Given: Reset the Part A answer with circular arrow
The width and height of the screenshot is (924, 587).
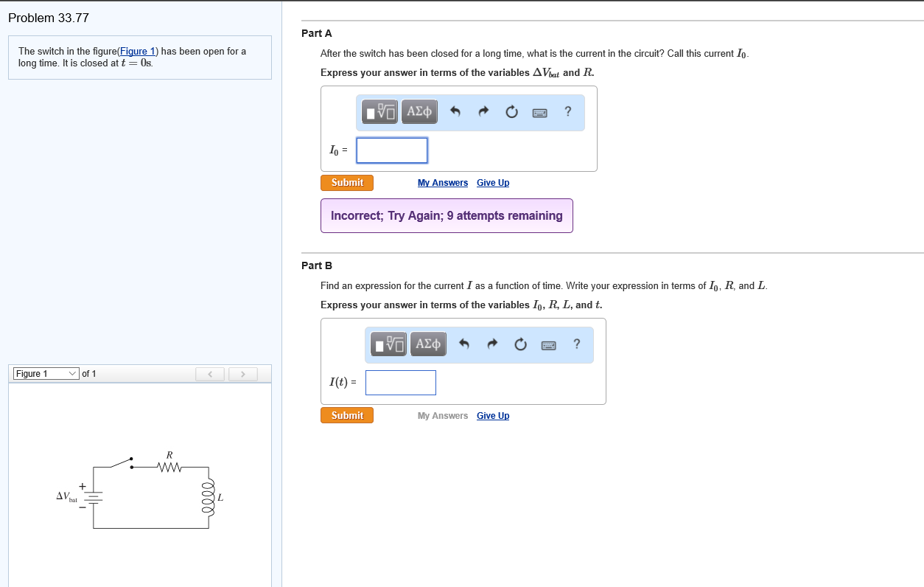Looking at the screenshot, I should [x=511, y=112].
